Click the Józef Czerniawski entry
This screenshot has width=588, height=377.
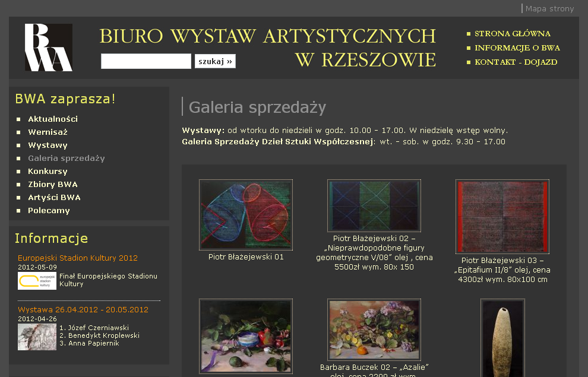click(x=94, y=328)
